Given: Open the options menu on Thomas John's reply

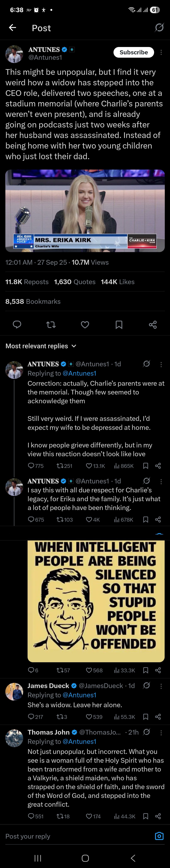Looking at the screenshot, I should click(x=161, y=733).
